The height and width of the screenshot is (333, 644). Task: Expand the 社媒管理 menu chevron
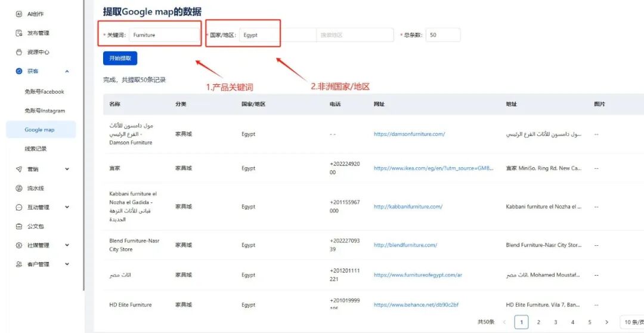click(x=67, y=245)
